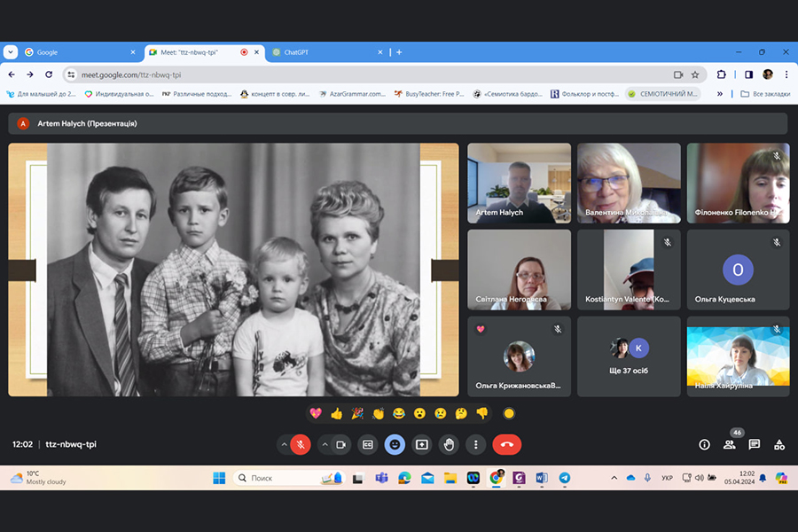Open the three-dot more options menu
The width and height of the screenshot is (798, 532).
click(x=475, y=444)
